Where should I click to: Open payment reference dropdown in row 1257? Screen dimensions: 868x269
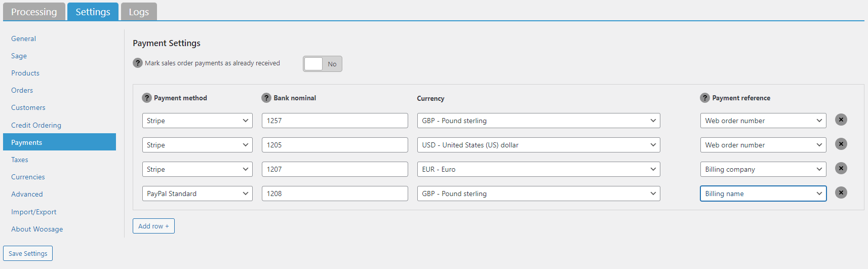763,121
